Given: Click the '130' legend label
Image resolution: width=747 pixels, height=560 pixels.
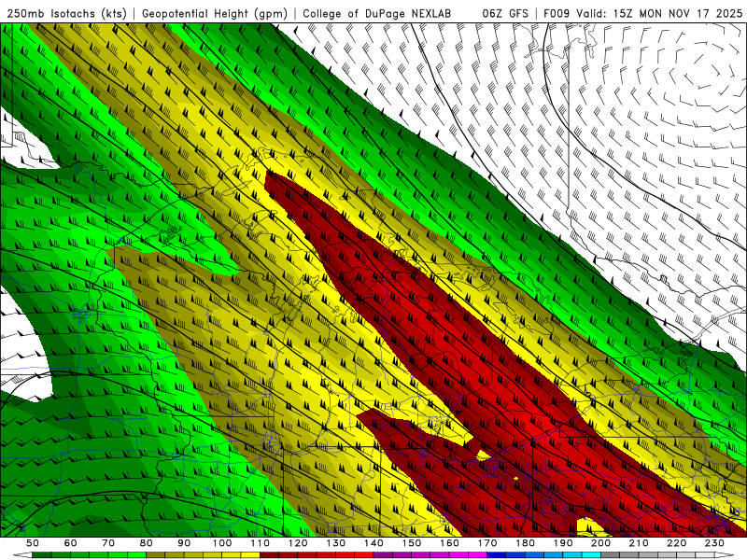Looking at the screenshot, I should (336, 543).
